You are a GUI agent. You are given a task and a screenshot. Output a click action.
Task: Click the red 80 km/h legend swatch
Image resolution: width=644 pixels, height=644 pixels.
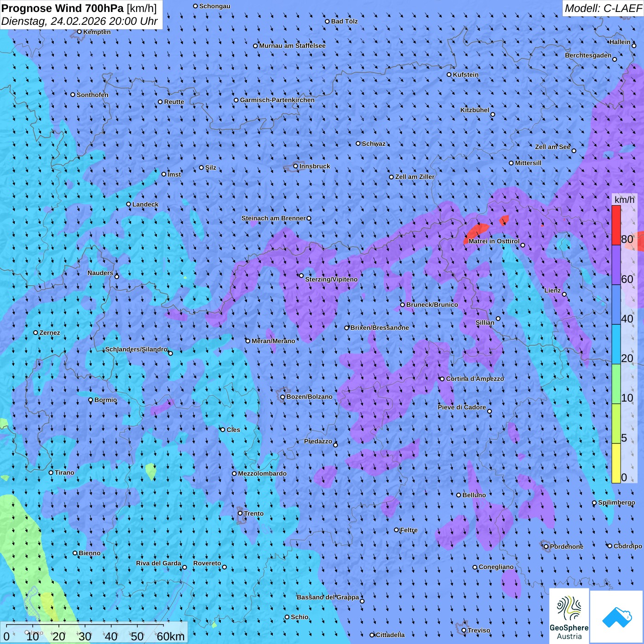(616, 225)
